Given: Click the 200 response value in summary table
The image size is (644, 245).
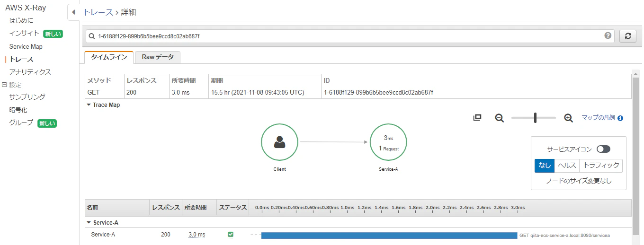Looking at the screenshot, I should coord(131,92).
